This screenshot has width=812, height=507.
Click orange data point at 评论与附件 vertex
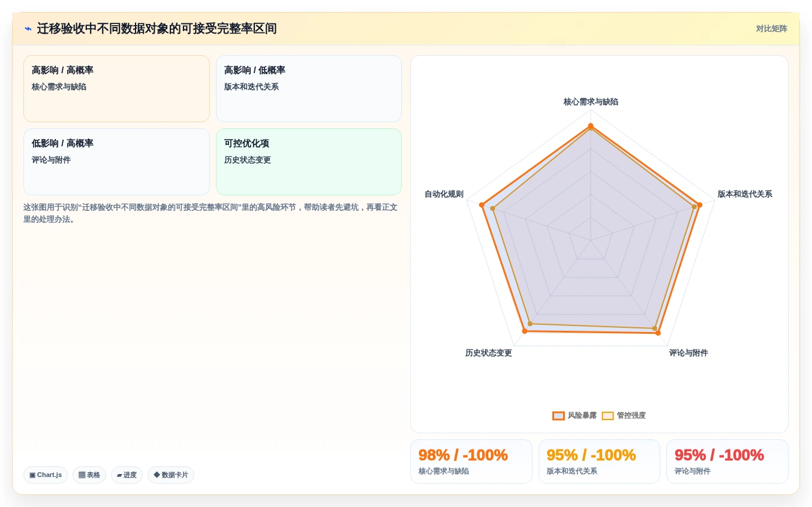(658, 333)
